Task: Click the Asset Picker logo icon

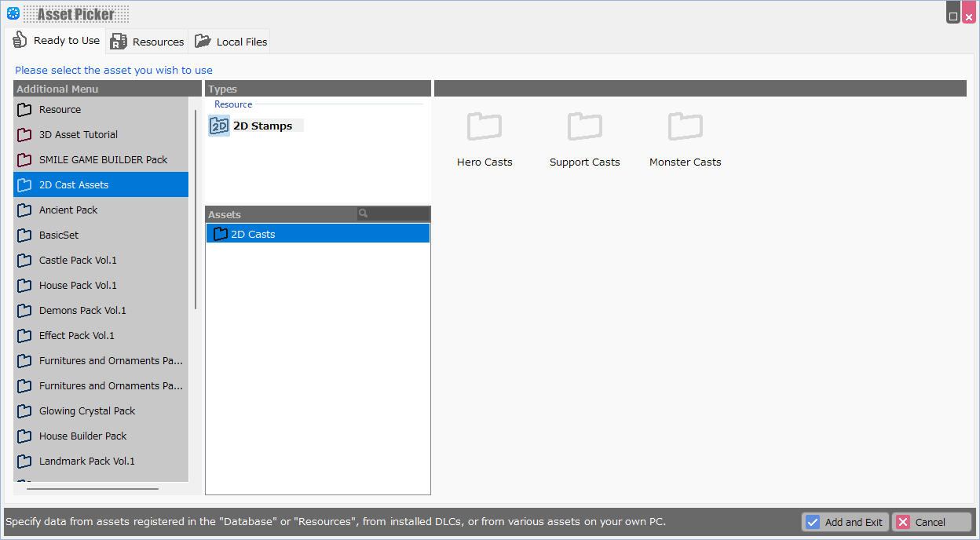Action: (13, 13)
